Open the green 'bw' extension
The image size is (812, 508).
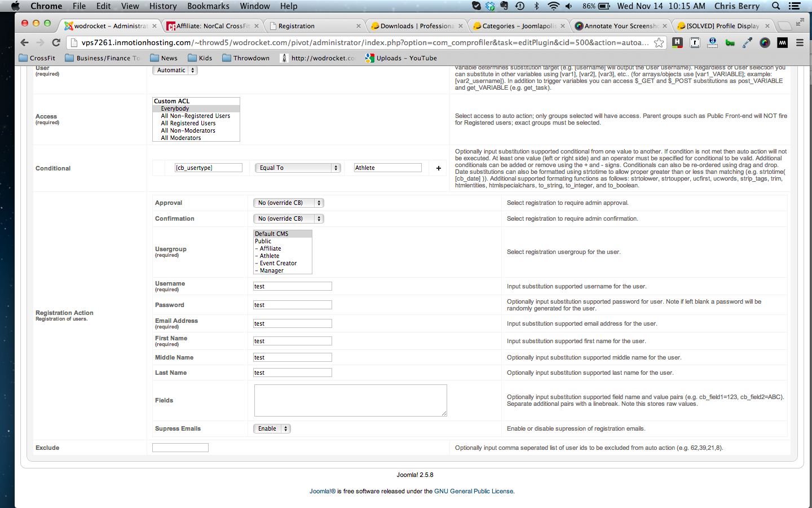click(x=730, y=42)
